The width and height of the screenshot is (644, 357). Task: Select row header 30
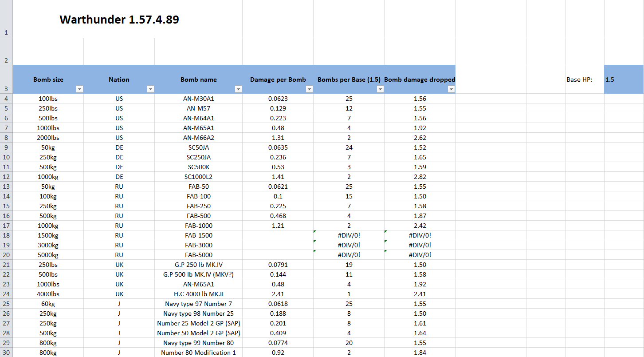point(6,353)
